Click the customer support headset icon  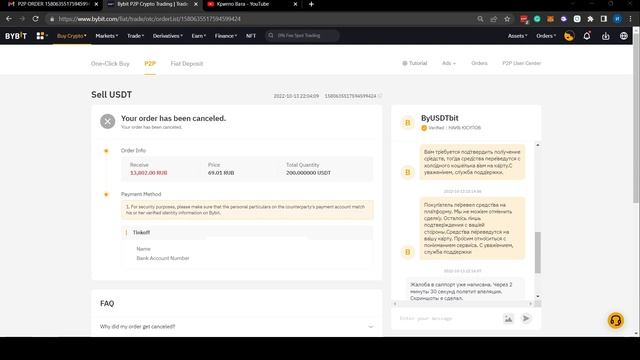click(x=616, y=320)
